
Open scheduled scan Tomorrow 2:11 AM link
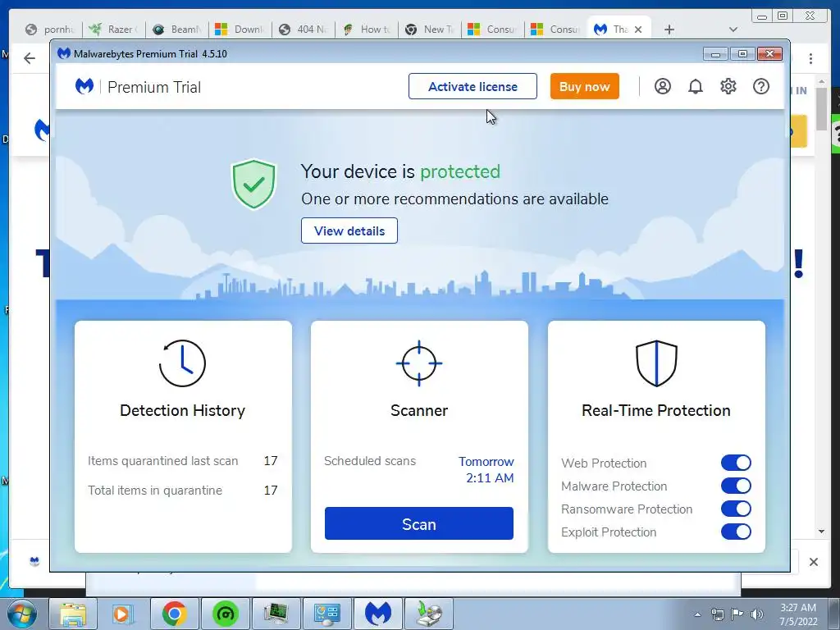[486, 470]
